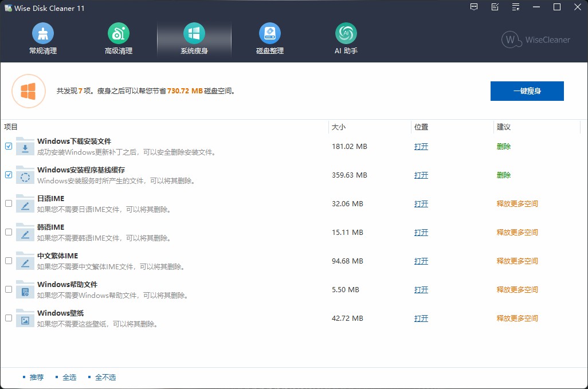Click 全选 to select all items
Screen dimensions: 588x389
click(x=69, y=377)
